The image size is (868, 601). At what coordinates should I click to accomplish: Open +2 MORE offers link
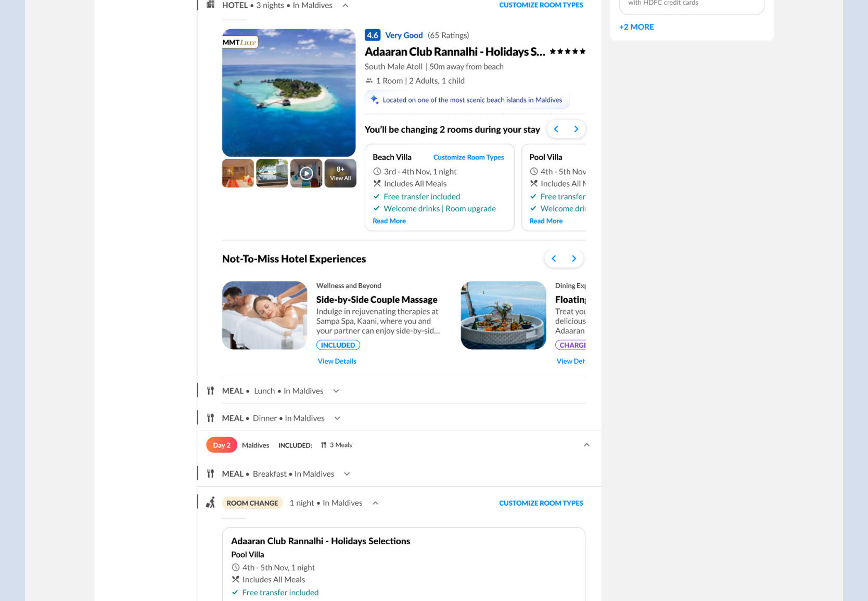(636, 27)
